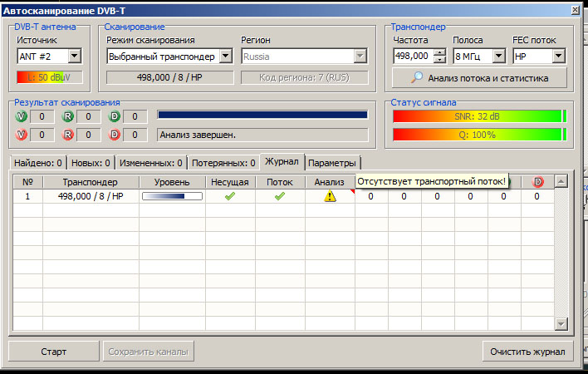This screenshot has width=588, height=374.
Task: Click the green V icon in scan results
Action: [x=22, y=116]
